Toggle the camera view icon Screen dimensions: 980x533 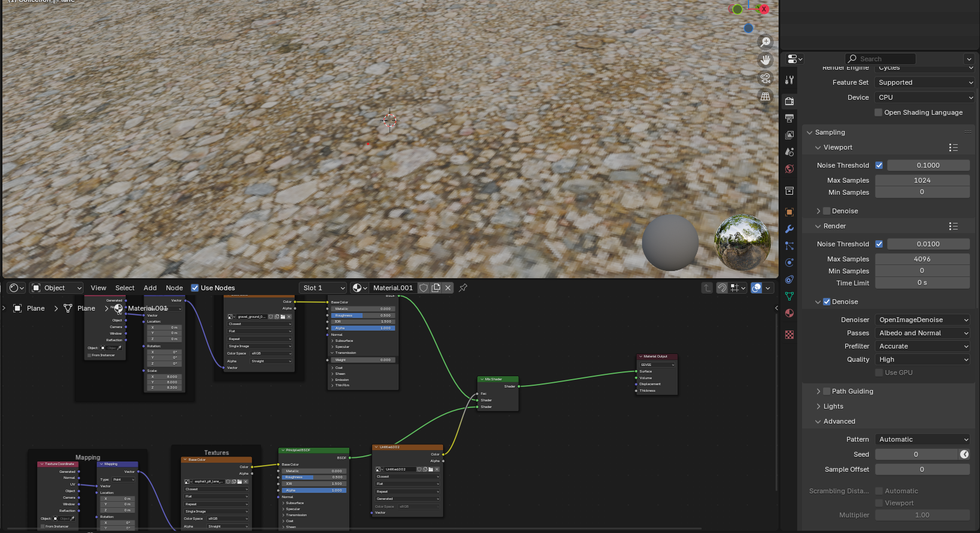765,78
